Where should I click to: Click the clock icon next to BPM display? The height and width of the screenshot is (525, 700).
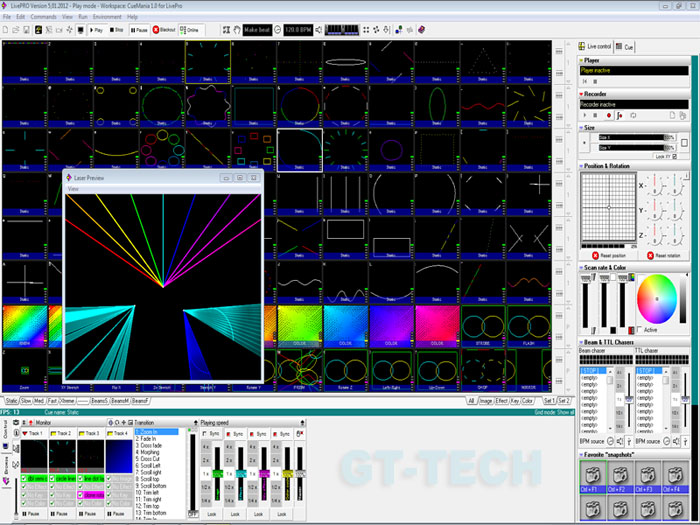[x=277, y=30]
